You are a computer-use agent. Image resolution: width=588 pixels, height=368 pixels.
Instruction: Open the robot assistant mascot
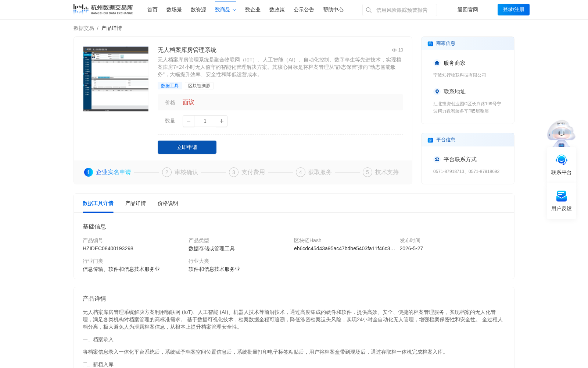tap(561, 133)
